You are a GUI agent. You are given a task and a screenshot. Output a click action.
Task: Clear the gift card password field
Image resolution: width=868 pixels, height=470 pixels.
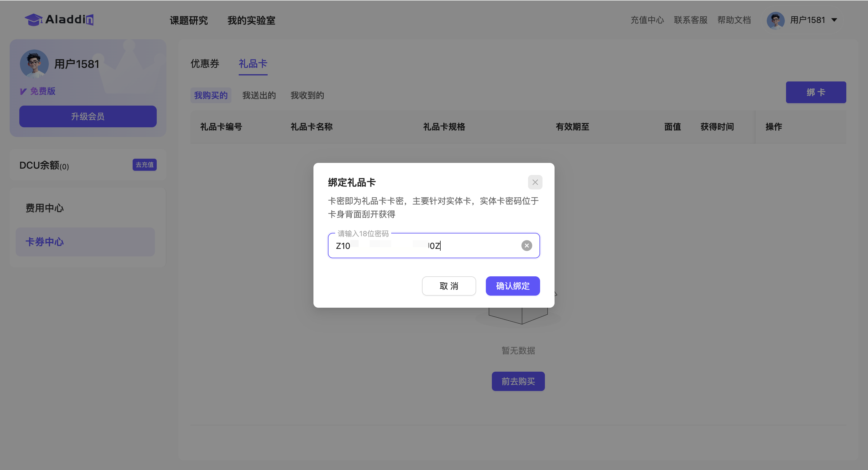526,246
